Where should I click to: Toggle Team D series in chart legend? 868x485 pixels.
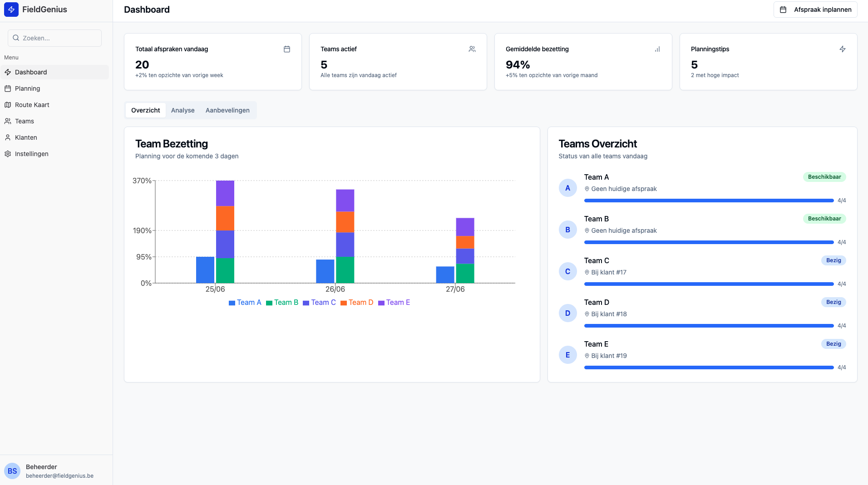[x=357, y=303]
